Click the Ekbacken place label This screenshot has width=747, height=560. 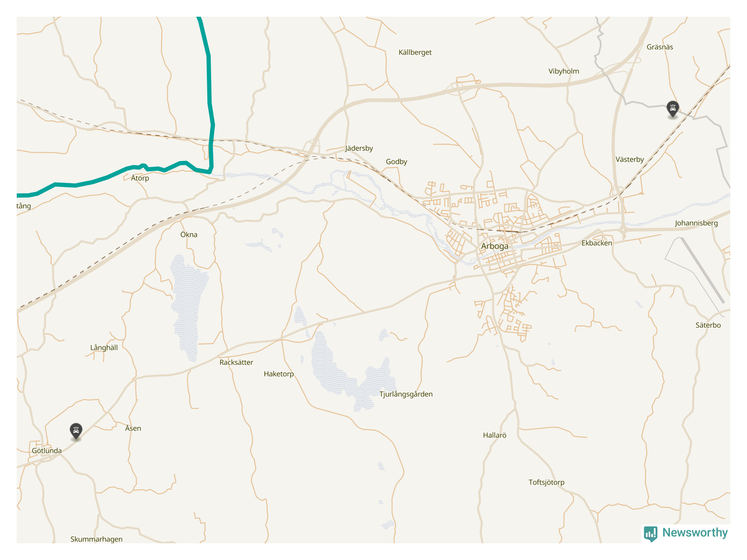596,243
